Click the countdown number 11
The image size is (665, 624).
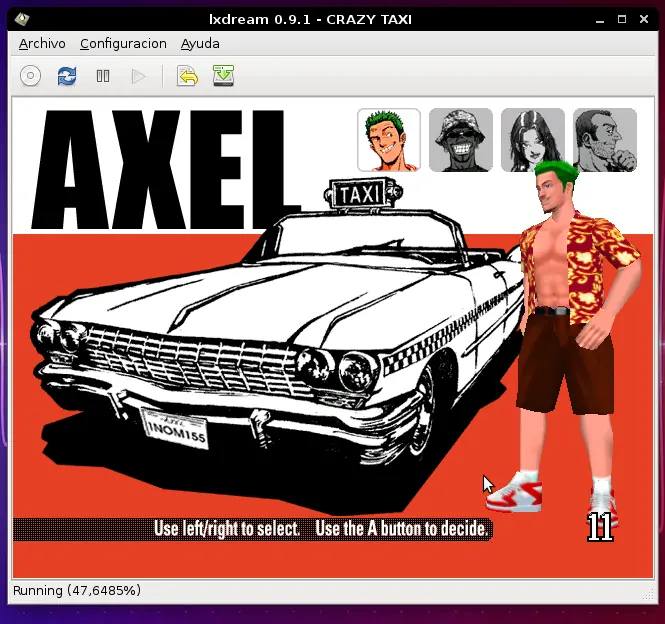coord(600,527)
